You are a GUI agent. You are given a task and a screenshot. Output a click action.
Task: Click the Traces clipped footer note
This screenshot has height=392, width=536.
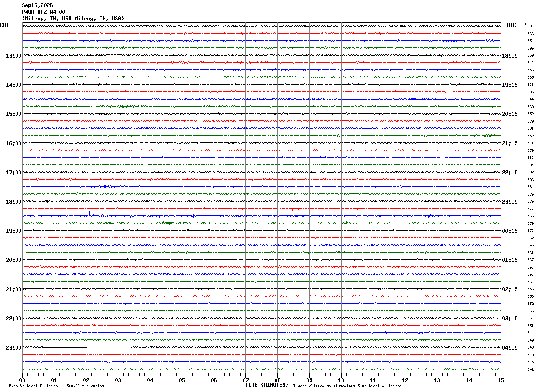(x=347, y=386)
